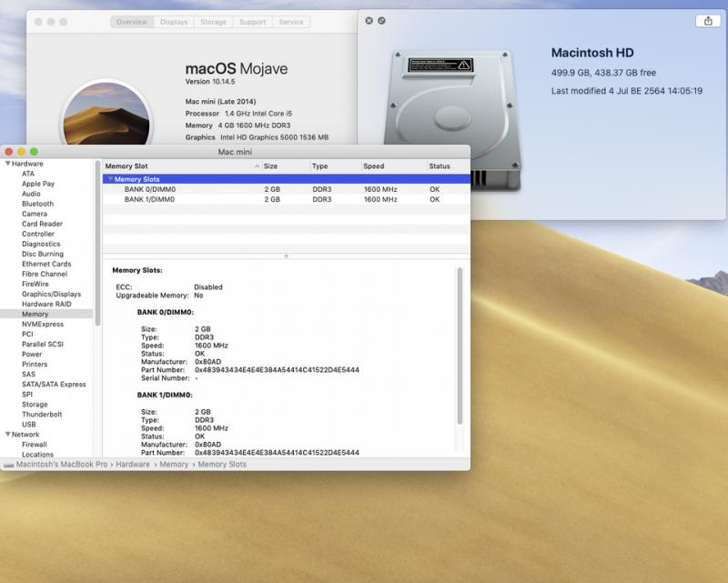Open the Storage tab in About This Mac

pos(213,22)
